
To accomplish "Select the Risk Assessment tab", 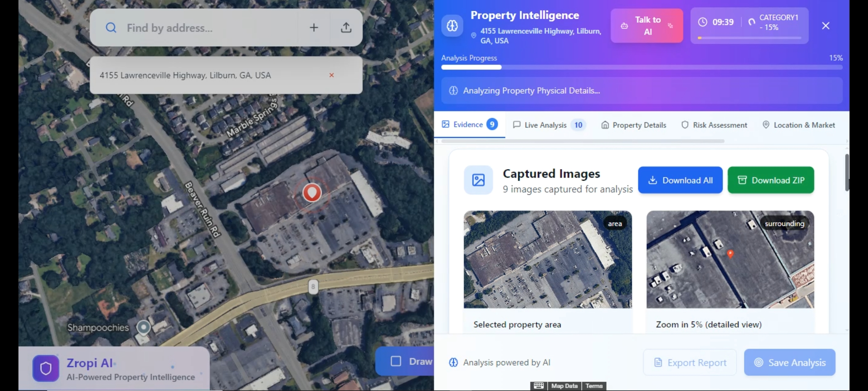I will [x=714, y=125].
